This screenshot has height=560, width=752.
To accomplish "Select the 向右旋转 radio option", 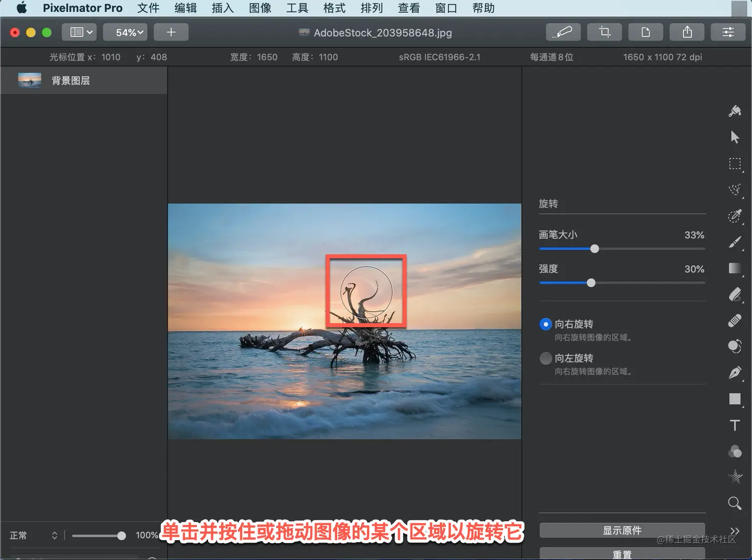I will (x=546, y=324).
